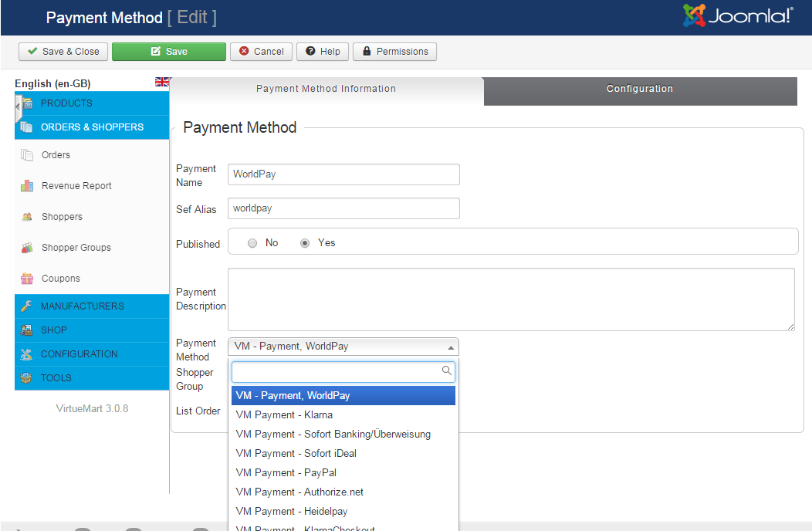Click the green Save button
This screenshot has width=812, height=531.
click(169, 51)
